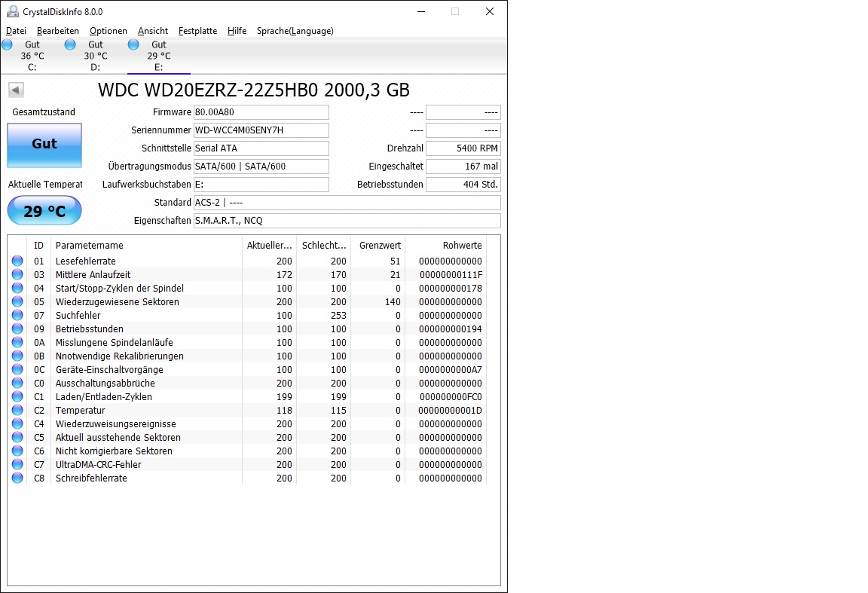This screenshot has width=868, height=593.
Task: Click the blue status orb for drive D:
Action: tap(70, 45)
